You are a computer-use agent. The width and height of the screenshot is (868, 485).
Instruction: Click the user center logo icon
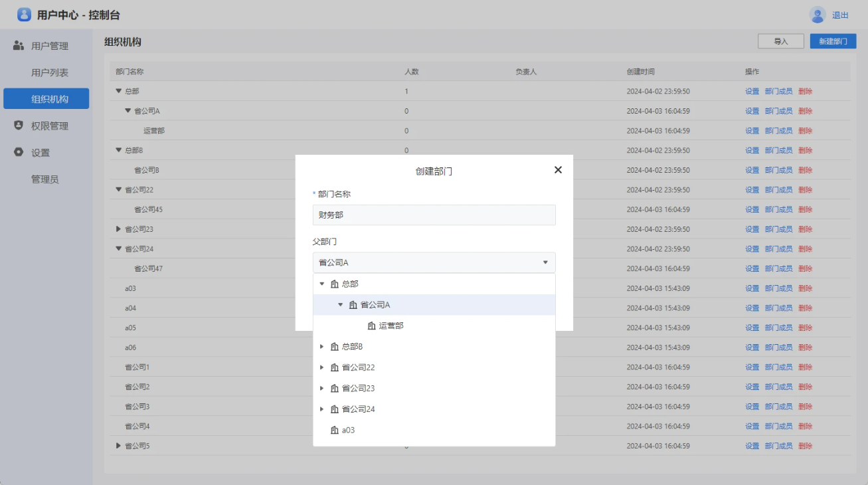click(24, 15)
